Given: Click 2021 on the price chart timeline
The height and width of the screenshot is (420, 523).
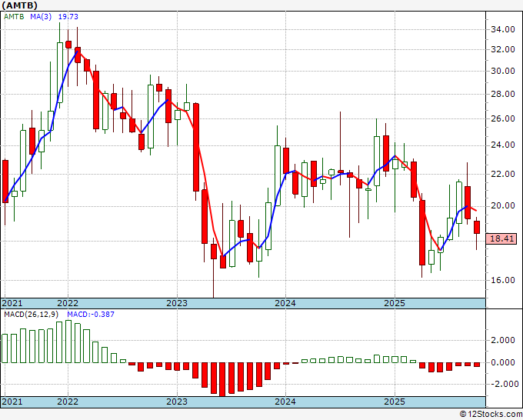Looking at the screenshot, I should tap(12, 303).
